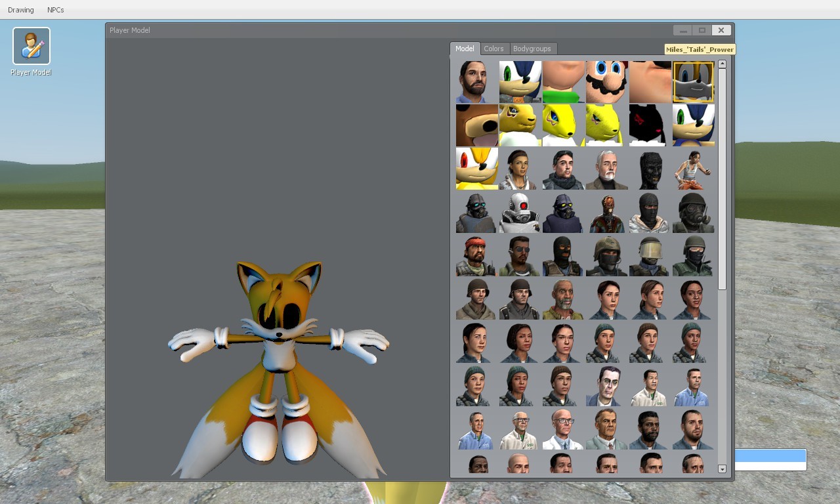Choose the zombie player model
This screenshot has width=840, height=504.
(x=606, y=212)
